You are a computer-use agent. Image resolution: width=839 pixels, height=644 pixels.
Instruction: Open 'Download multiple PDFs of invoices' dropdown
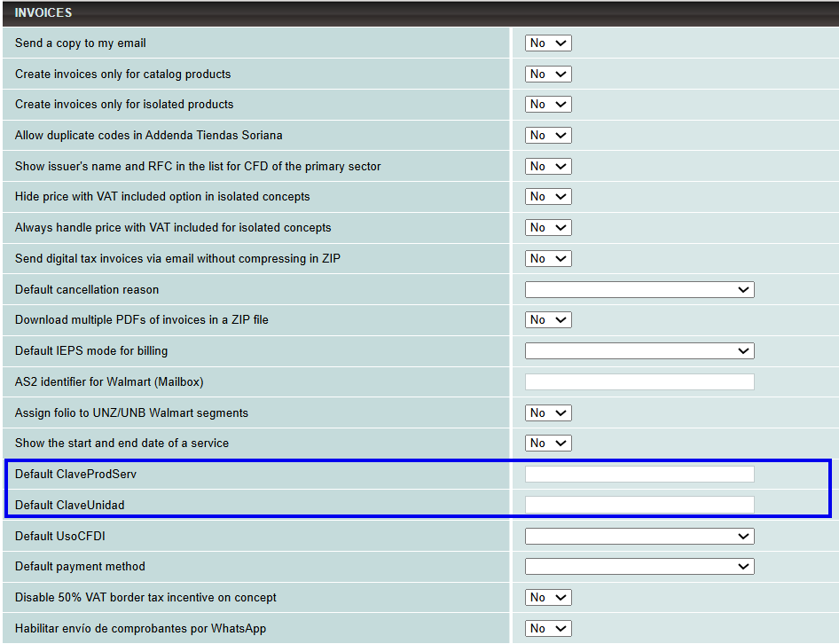tap(548, 320)
